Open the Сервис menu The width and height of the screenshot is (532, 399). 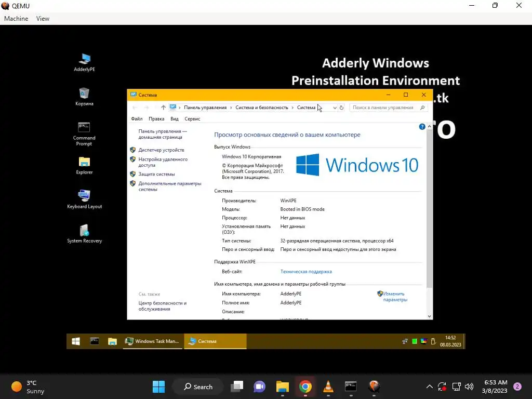tap(192, 119)
